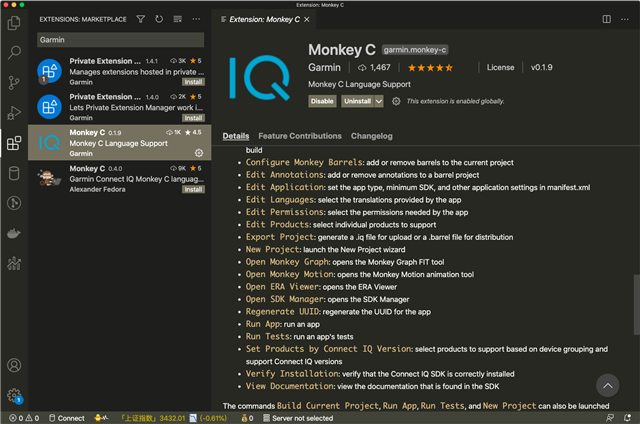Click the v0.1.9 version label
The height and width of the screenshot is (424, 640).
[x=541, y=68]
